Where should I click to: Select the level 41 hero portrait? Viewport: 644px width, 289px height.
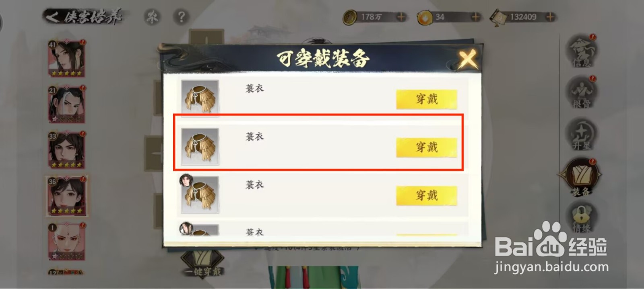coord(67,59)
